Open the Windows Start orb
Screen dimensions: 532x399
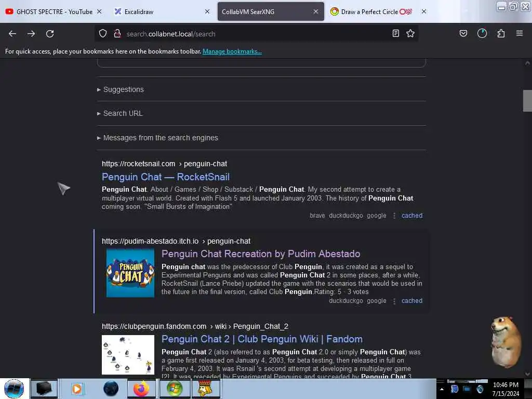tap(14, 389)
